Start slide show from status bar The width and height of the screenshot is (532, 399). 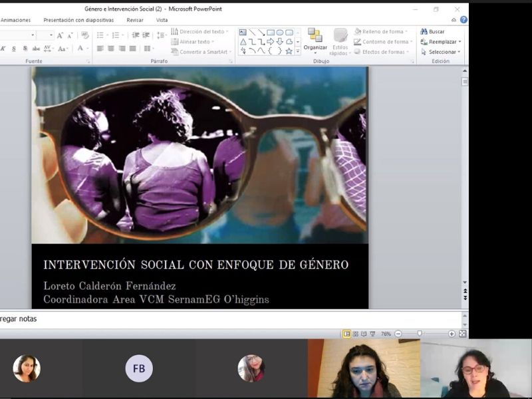372,334
